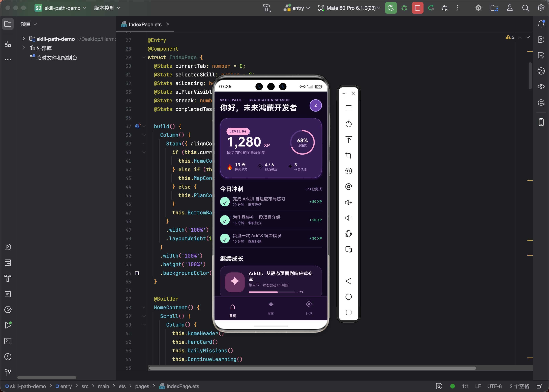This screenshot has height=392, width=549.
Task: Click the 2 个空格 indent setting
Action: [519, 387]
